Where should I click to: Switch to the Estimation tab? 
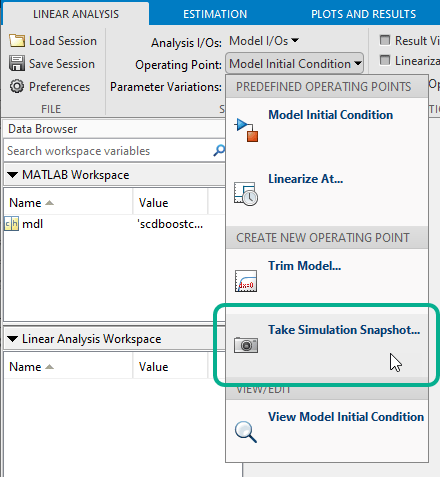[215, 14]
